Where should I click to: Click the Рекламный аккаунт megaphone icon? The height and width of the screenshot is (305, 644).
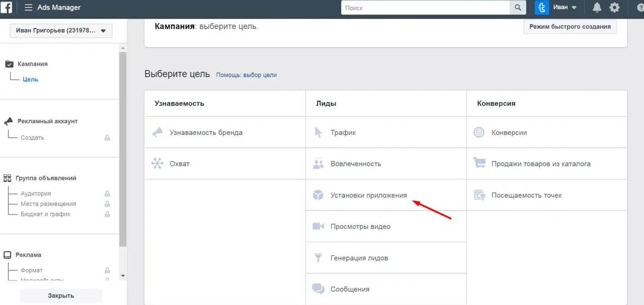click(x=9, y=121)
